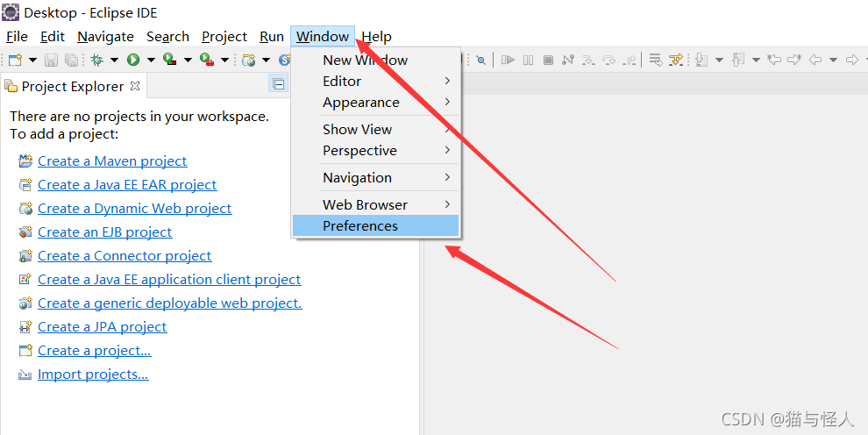Click the Import projects... link
This screenshot has width=868, height=435.
click(93, 374)
